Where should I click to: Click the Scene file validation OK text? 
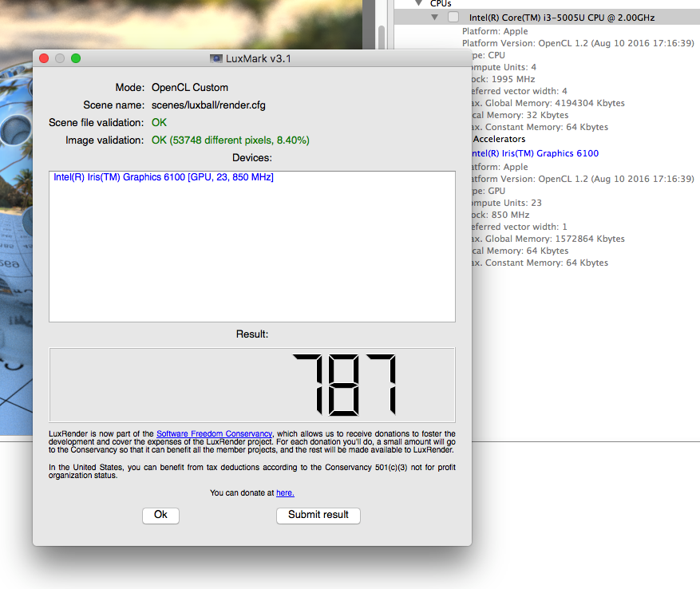point(159,123)
